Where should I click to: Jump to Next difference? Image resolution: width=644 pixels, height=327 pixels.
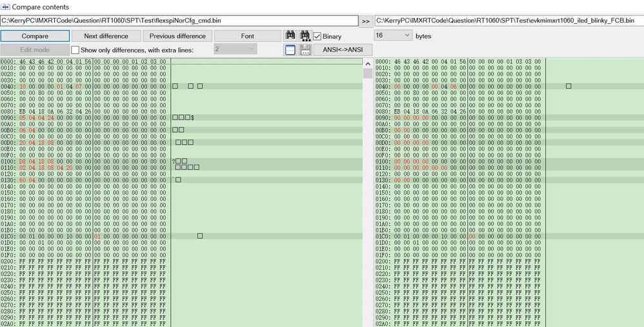pos(106,36)
